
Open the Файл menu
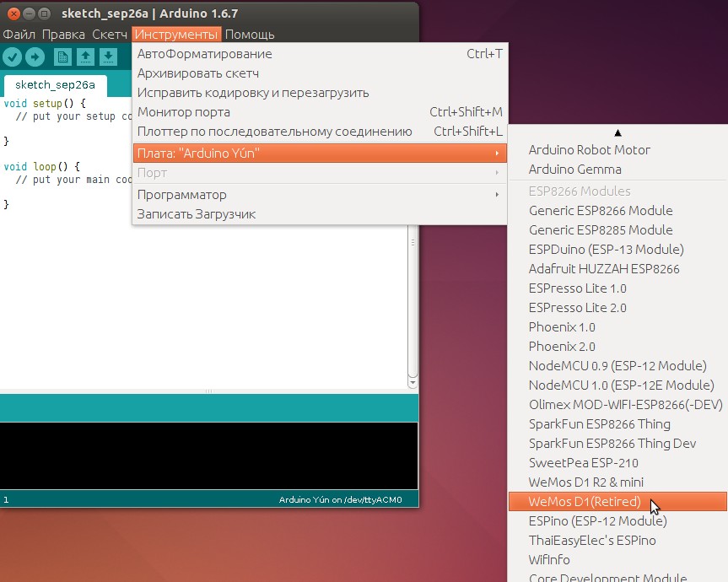click(19, 35)
